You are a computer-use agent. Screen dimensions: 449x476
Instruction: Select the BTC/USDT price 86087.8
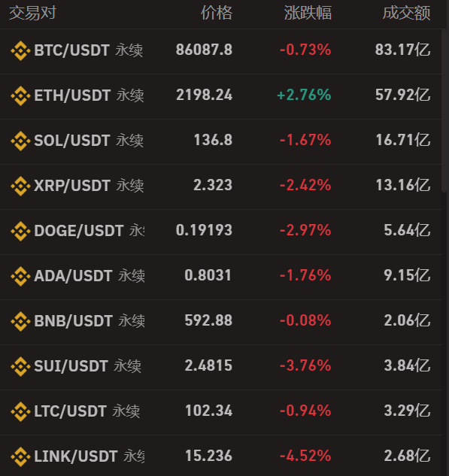tap(204, 50)
